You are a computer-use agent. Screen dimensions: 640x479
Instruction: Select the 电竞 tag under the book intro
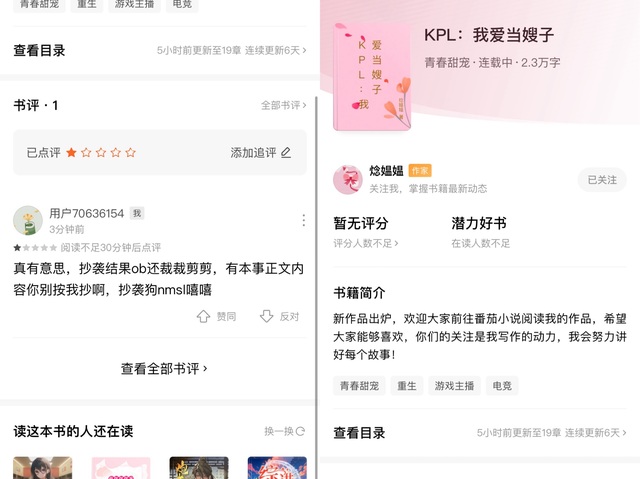502,386
